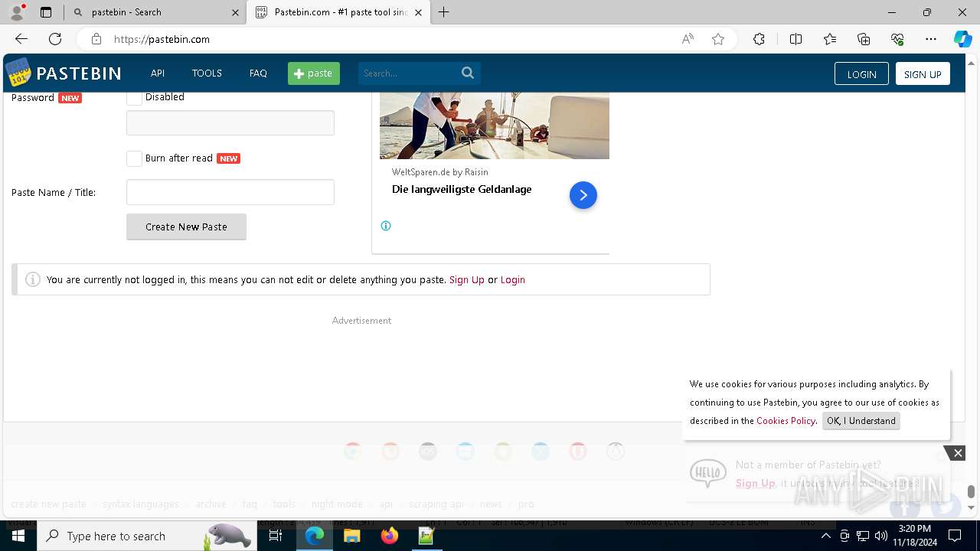Open Copilot sidebar icon
This screenshot has width=980, height=551.
pyautogui.click(x=962, y=39)
